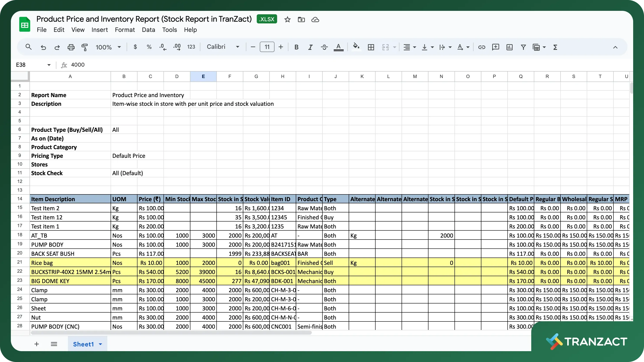This screenshot has width=644, height=362.
Task: Decrease decimal places
Action: [163, 47]
